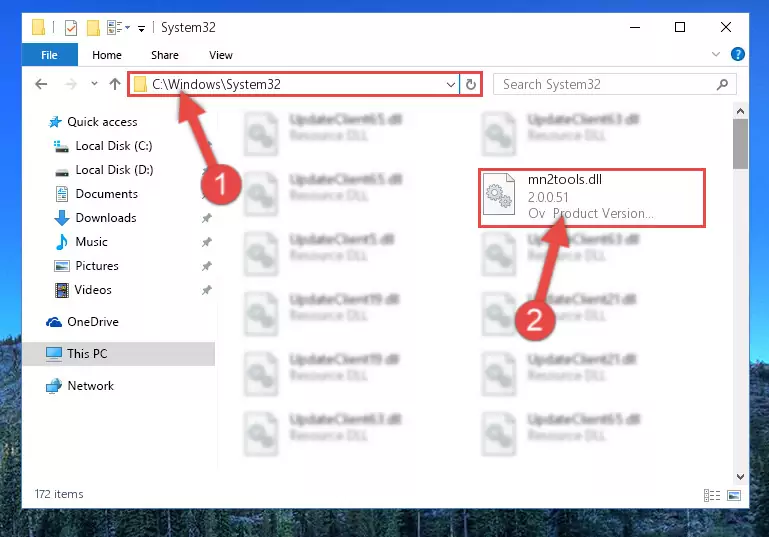The image size is (769, 537).
Task: Open Local Disk (D:) in the sidebar
Action: click(x=114, y=170)
